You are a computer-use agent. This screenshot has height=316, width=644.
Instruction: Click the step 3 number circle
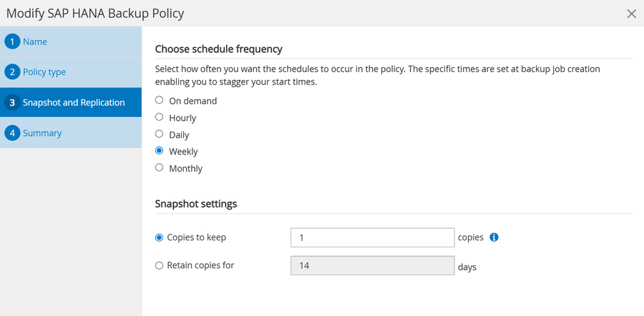tap(12, 103)
